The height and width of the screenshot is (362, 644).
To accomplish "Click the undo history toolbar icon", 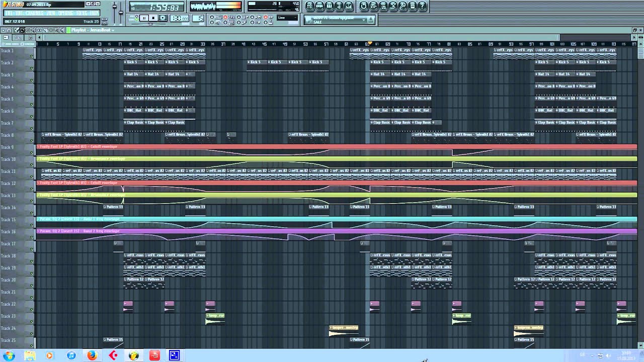I will click(364, 6).
